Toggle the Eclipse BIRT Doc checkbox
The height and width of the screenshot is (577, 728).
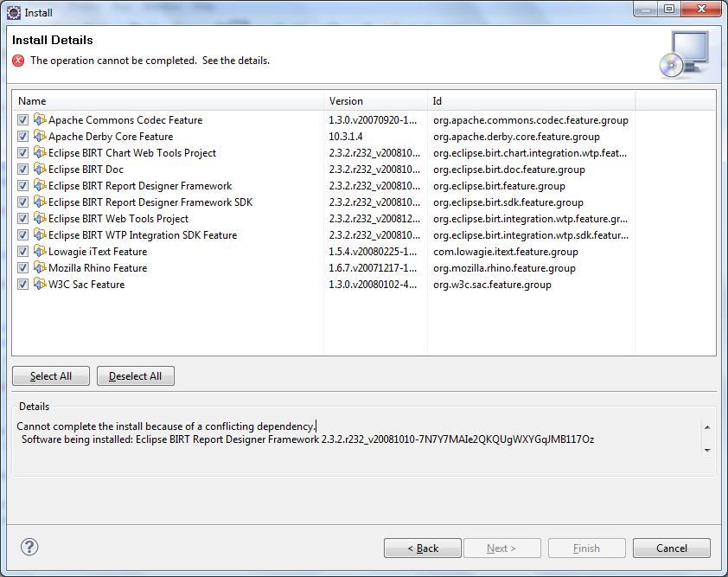(x=22, y=169)
